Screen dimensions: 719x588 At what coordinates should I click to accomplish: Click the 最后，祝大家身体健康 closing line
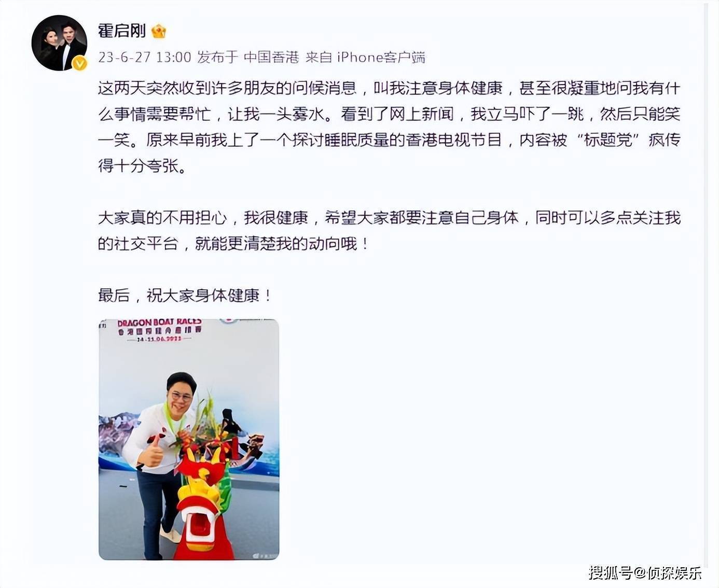[x=185, y=296]
